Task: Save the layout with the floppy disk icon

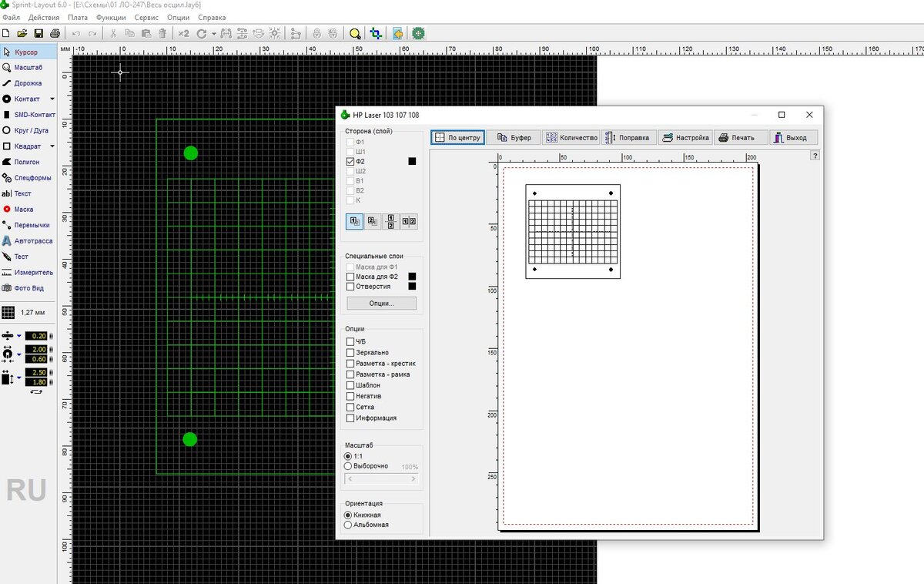Action: click(38, 33)
